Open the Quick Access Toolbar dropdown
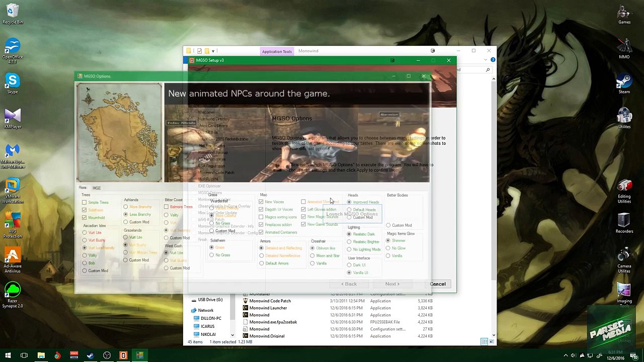 coord(213,51)
